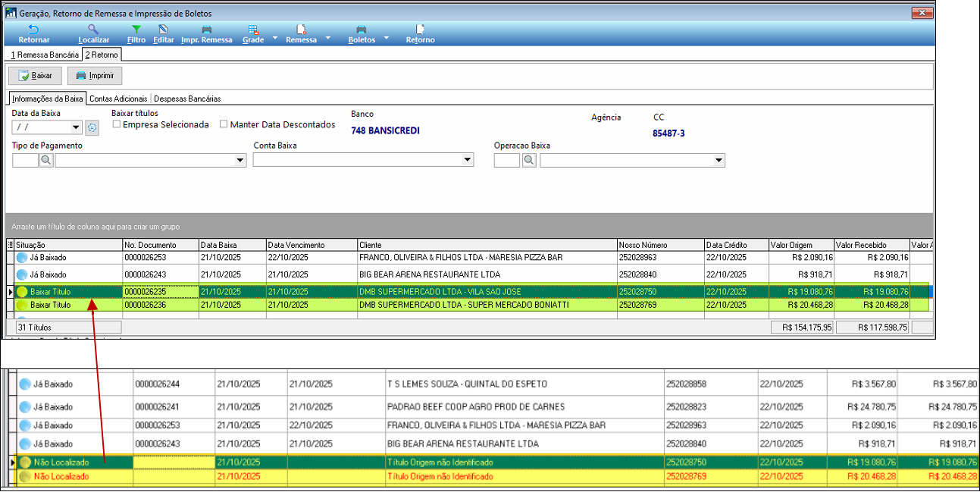Print using Impr. Remessa icon
The image size is (980, 492).
click(x=206, y=30)
